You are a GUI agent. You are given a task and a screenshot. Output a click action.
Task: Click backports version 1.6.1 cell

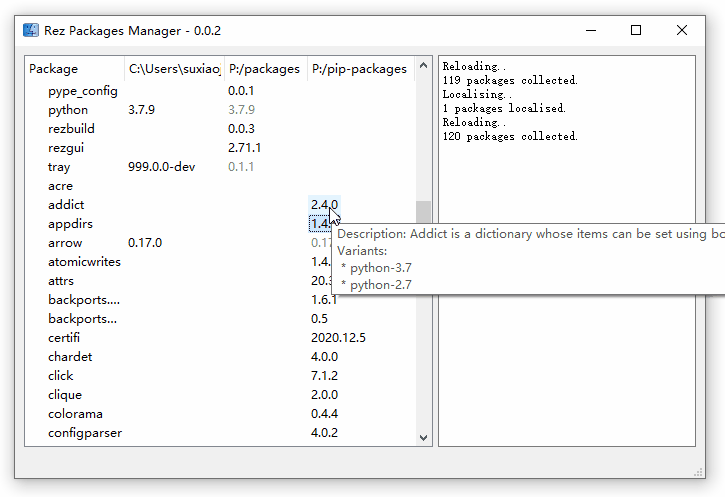coord(324,300)
